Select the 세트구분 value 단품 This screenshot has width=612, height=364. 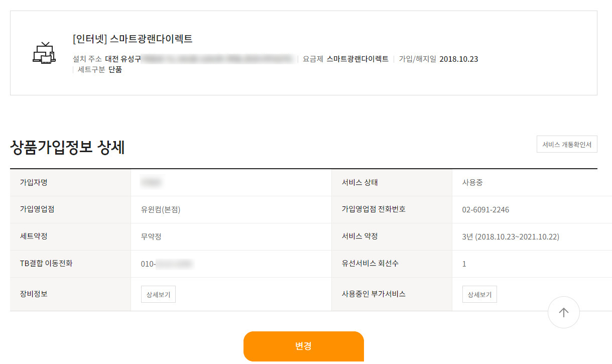115,70
